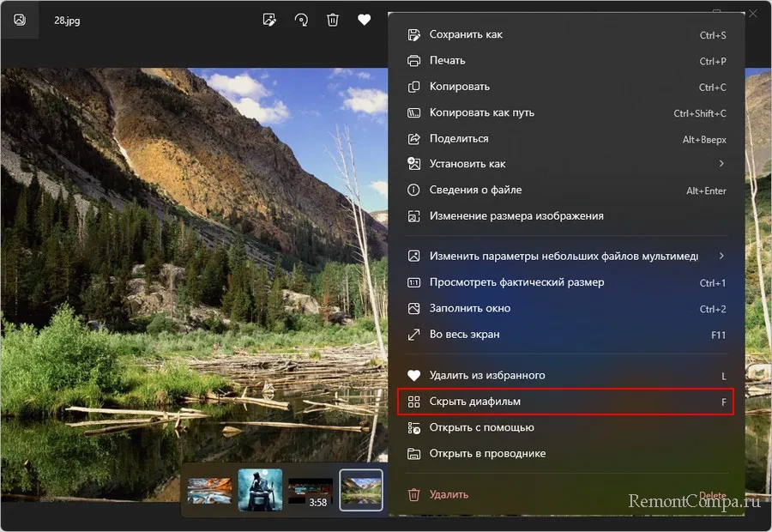
Task: Select the orange landscape thumbnail in filmstrip
Action: tap(210, 491)
